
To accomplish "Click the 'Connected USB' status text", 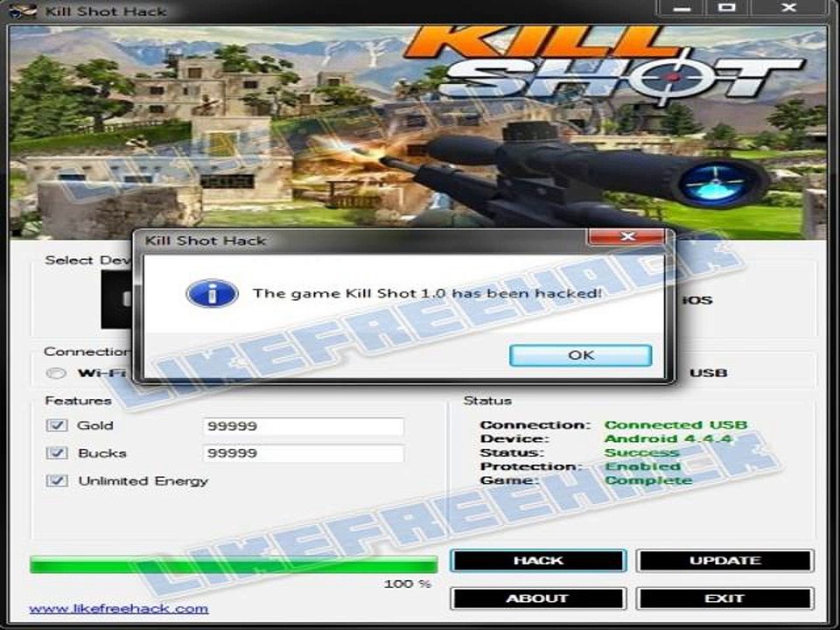I will pyautogui.click(x=675, y=425).
